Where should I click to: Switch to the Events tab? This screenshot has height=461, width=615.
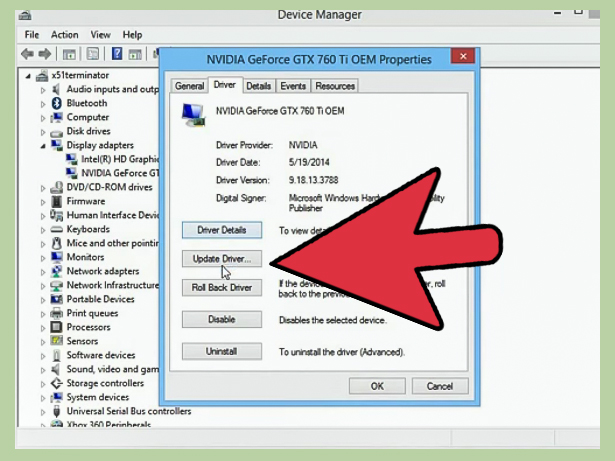[293, 86]
